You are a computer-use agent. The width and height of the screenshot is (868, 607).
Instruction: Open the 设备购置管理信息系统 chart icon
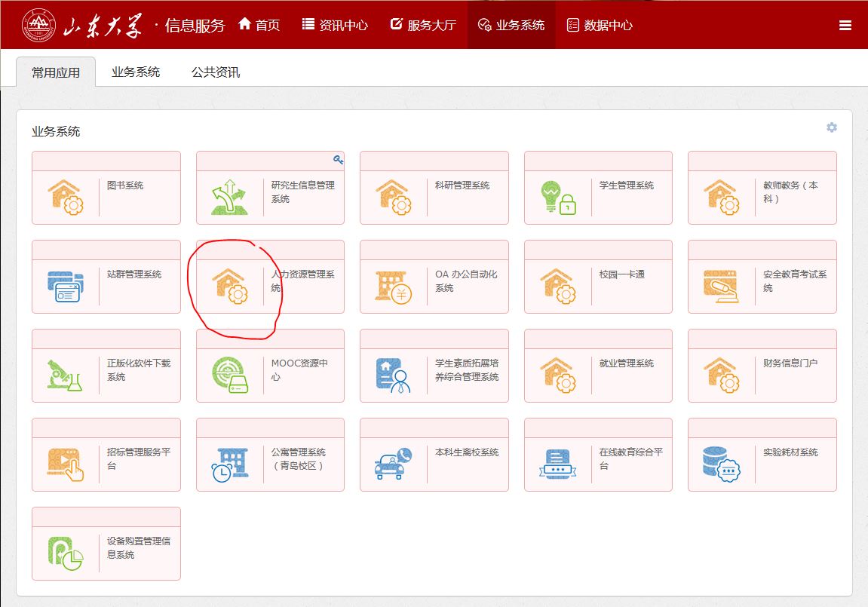(65, 553)
